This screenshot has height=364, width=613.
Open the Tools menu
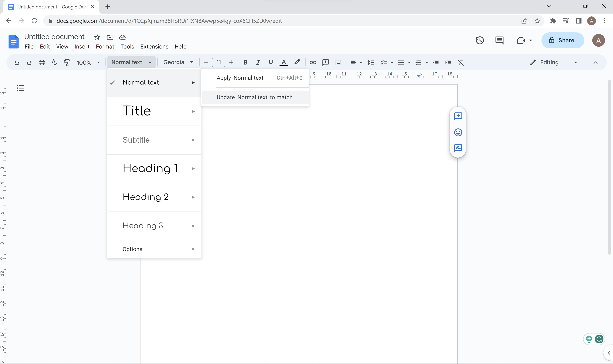(127, 47)
